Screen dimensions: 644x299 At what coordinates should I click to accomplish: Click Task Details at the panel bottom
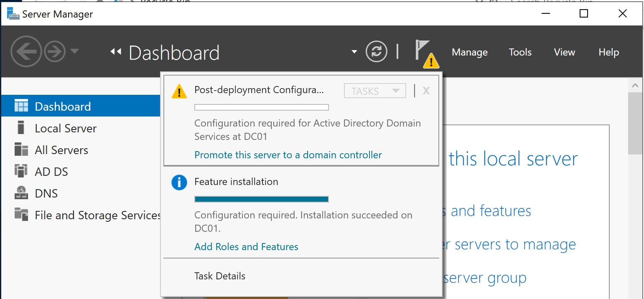[219, 276]
